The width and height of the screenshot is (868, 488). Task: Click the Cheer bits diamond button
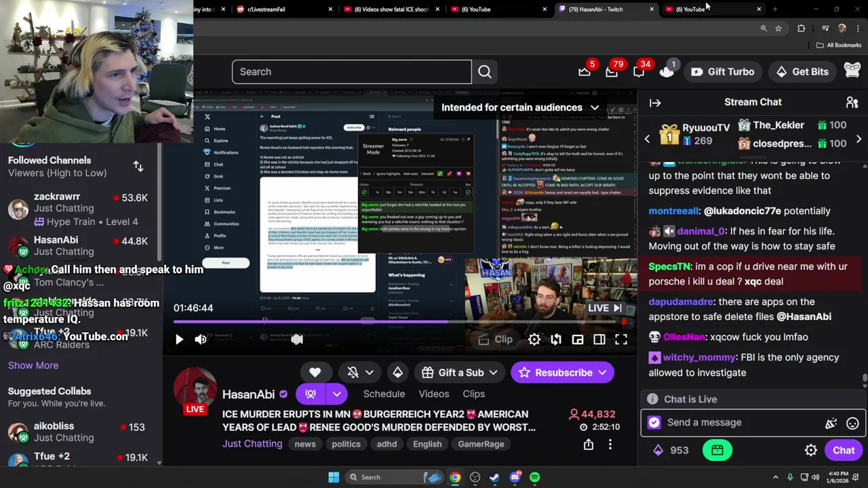click(x=397, y=373)
